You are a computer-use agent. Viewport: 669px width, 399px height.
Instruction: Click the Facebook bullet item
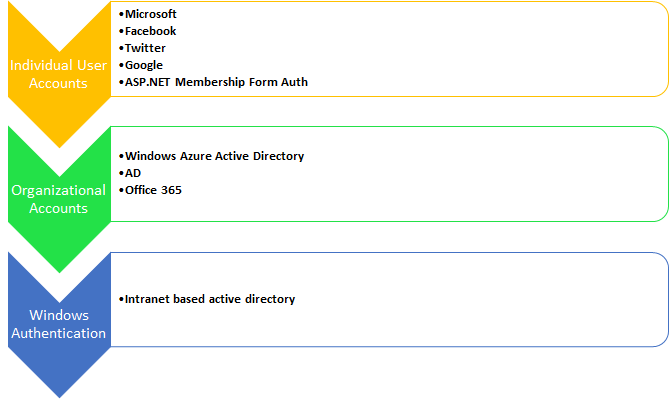click(148, 31)
